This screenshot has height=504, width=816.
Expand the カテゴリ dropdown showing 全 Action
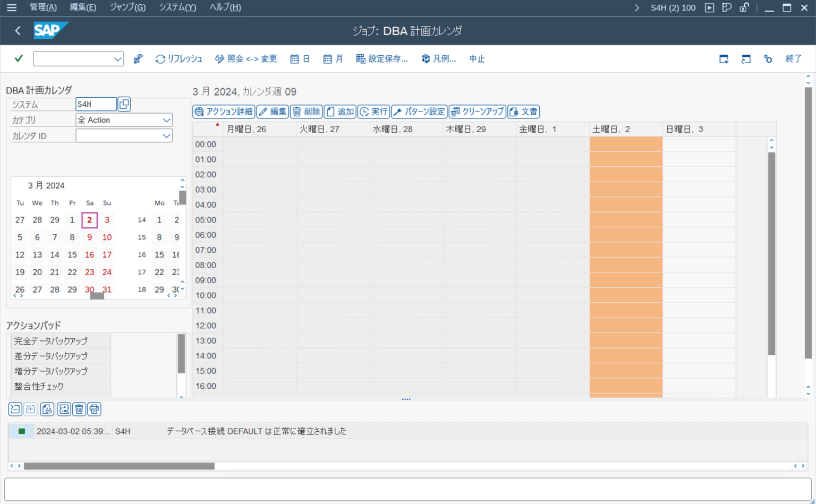(166, 120)
